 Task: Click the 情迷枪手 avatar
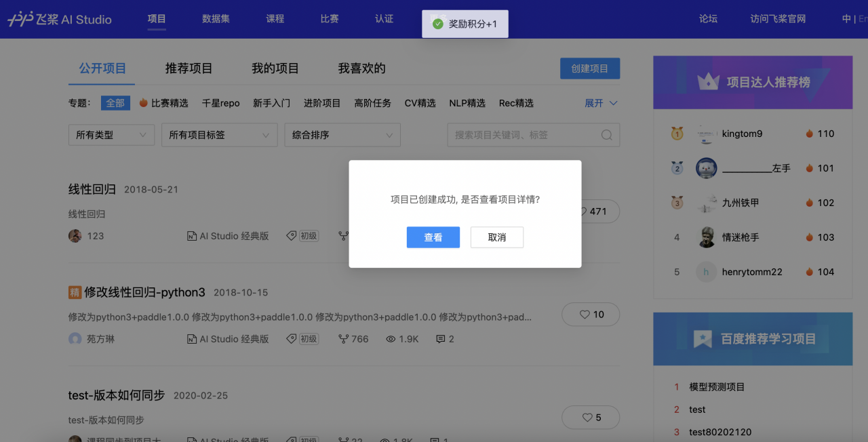(707, 237)
